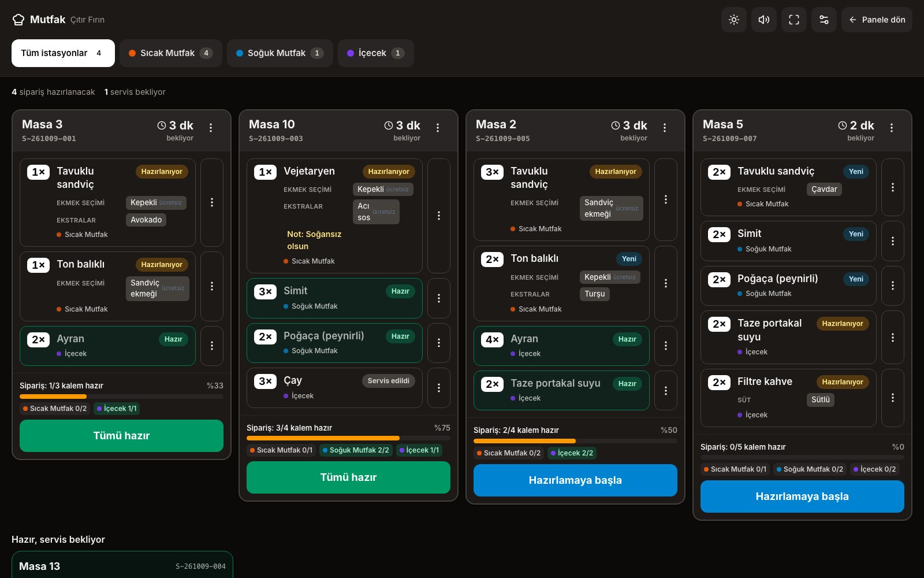
Task: Open options for Masa 3 Ayran item
Action: tap(212, 346)
